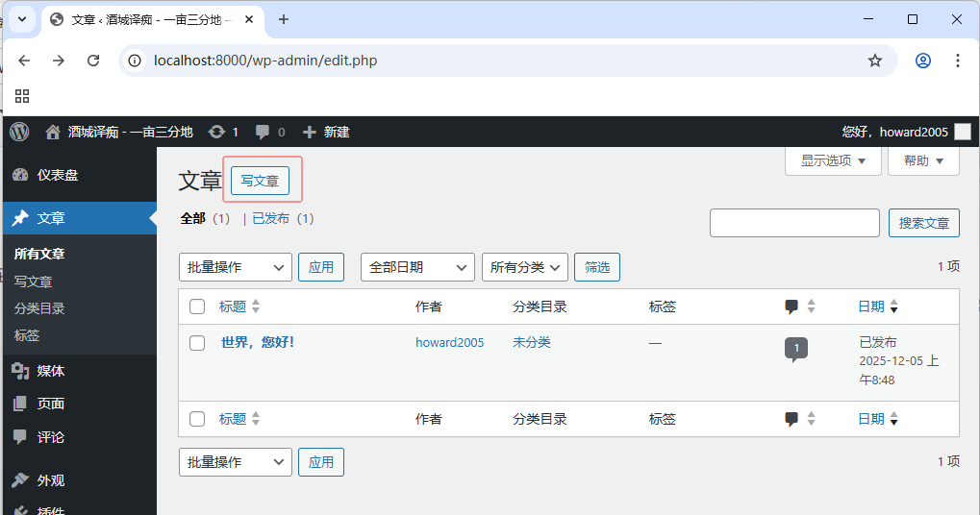Image resolution: width=980 pixels, height=515 pixels.
Task: Click 搜索文章 button
Action: coord(924,223)
